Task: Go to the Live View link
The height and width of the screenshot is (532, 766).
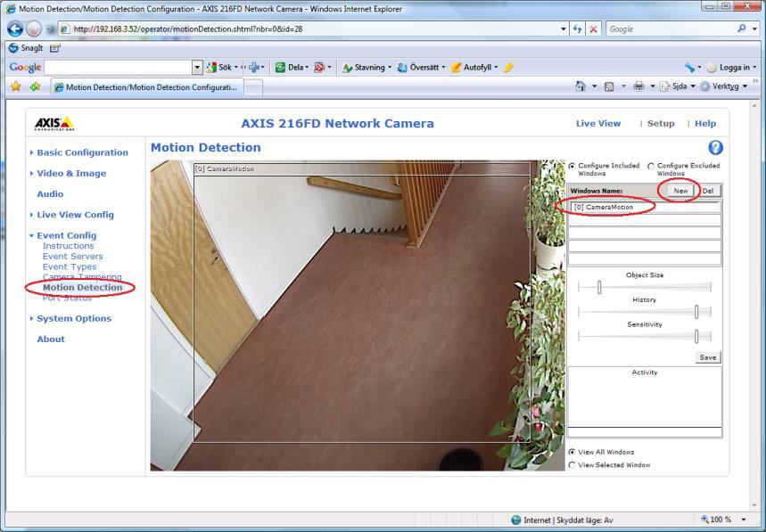Action: (x=598, y=124)
